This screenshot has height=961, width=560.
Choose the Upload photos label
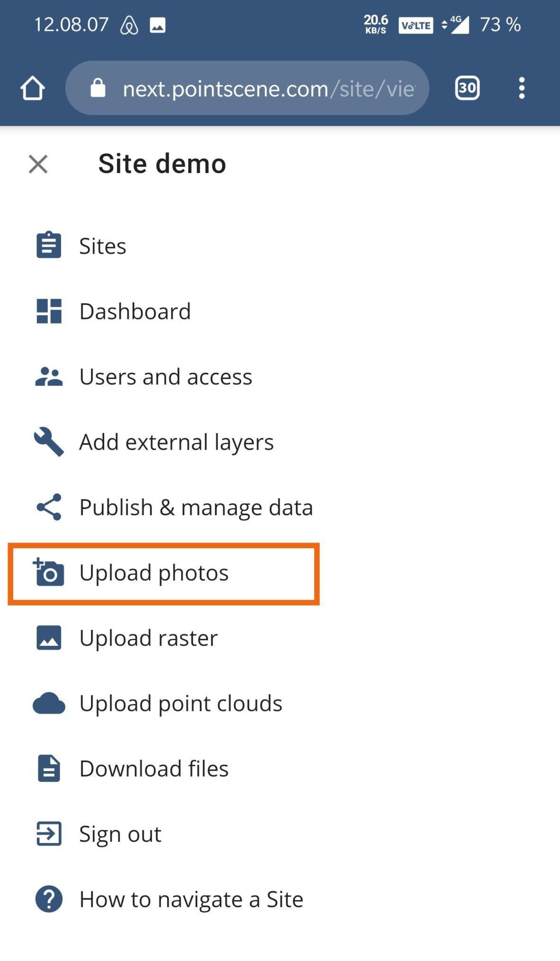(154, 573)
